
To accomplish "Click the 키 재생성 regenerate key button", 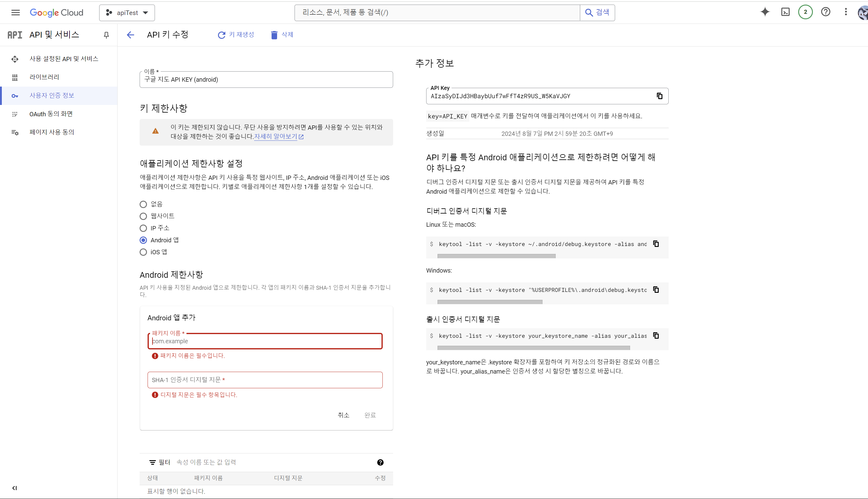I will pos(236,35).
